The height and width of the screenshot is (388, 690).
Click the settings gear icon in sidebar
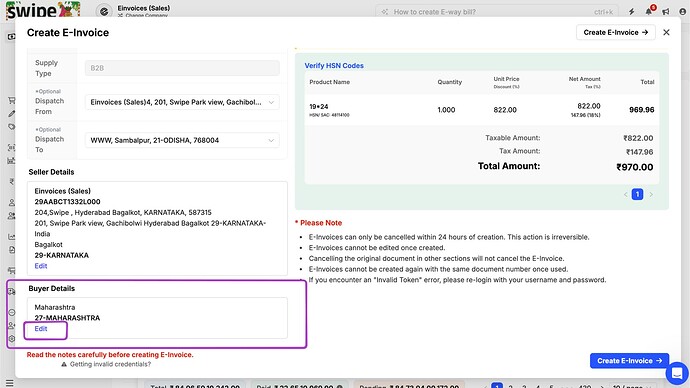11,339
